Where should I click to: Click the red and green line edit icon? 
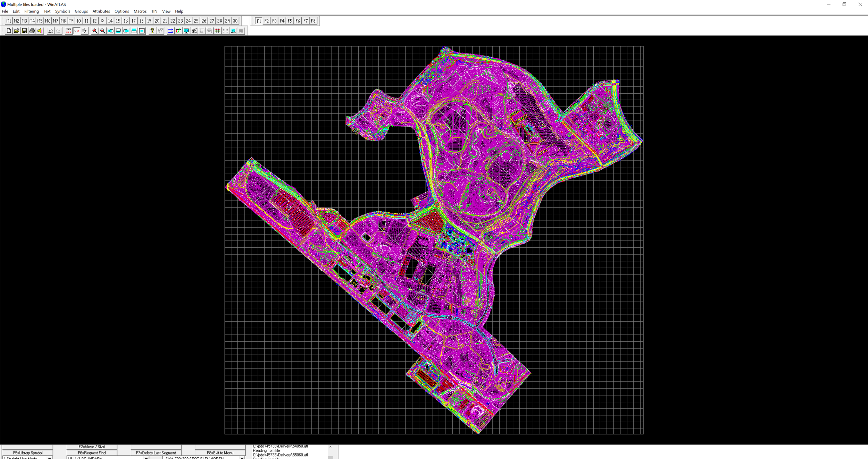[178, 31]
